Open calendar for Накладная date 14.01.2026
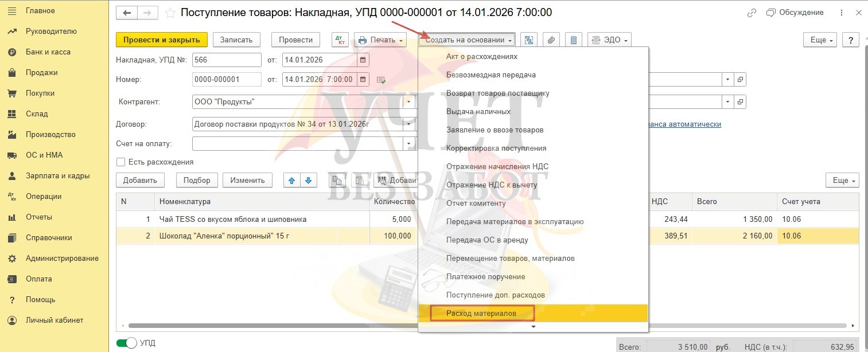Image resolution: width=868 pixels, height=352 pixels. click(363, 60)
